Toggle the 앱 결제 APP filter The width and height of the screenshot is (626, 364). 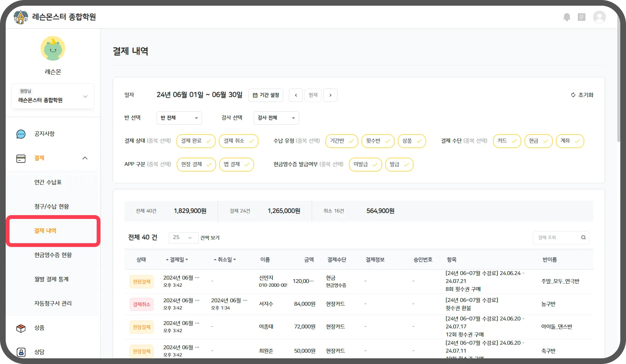point(237,164)
